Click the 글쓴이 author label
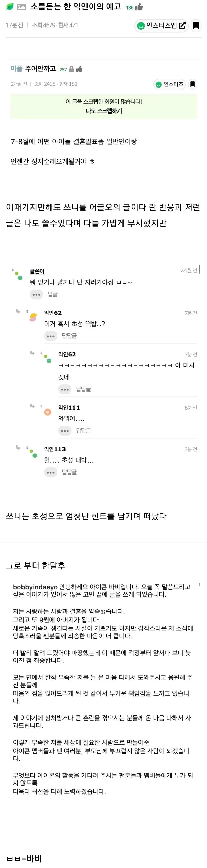The width and height of the screenshot is (207, 868). click(x=37, y=271)
